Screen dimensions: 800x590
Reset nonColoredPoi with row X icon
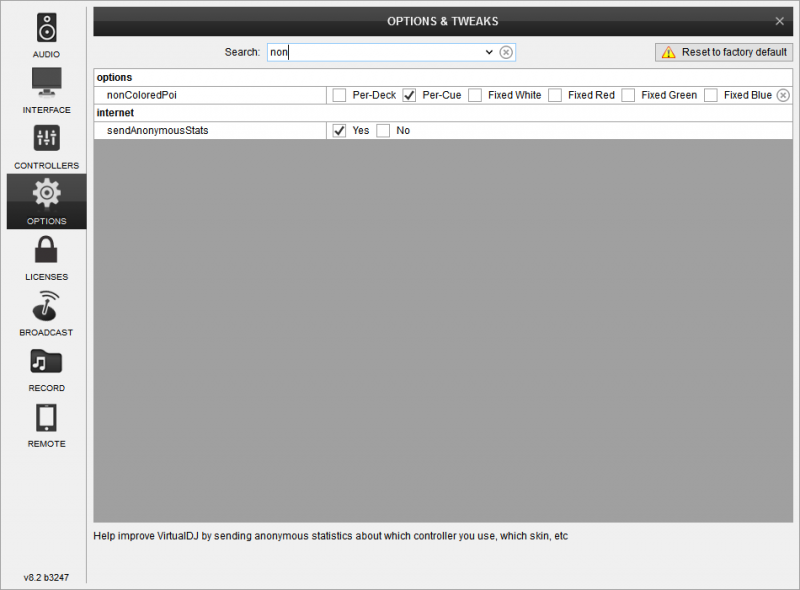783,95
